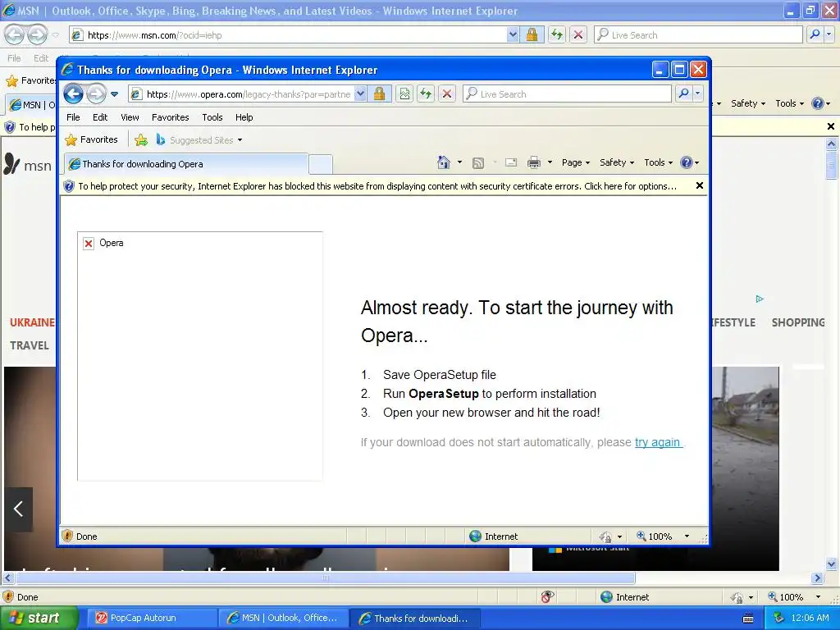Screen dimensions: 840x630
Task: Click the 'try again' download link
Action: tap(658, 442)
